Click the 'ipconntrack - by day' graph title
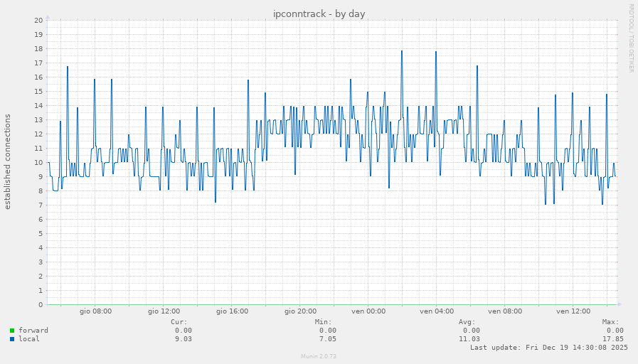 click(x=319, y=14)
